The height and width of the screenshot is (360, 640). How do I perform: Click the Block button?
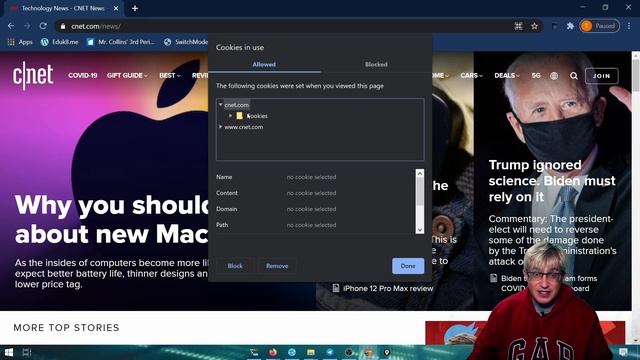coord(235,266)
